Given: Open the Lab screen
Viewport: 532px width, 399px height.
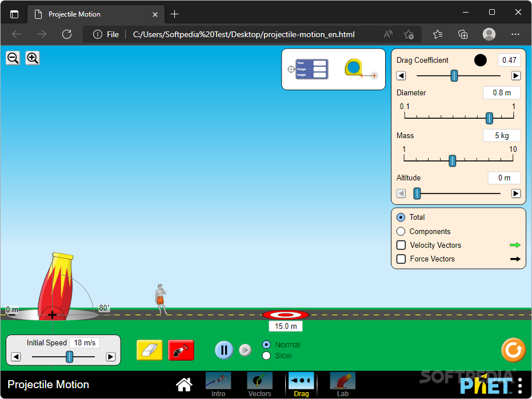Looking at the screenshot, I should pyautogui.click(x=343, y=384).
